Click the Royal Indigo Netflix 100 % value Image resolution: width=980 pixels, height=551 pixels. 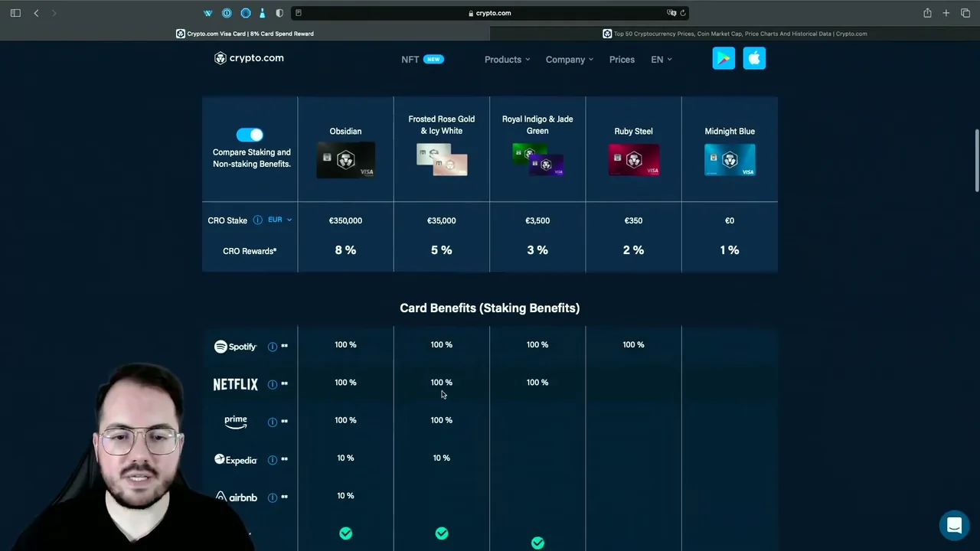[537, 383]
